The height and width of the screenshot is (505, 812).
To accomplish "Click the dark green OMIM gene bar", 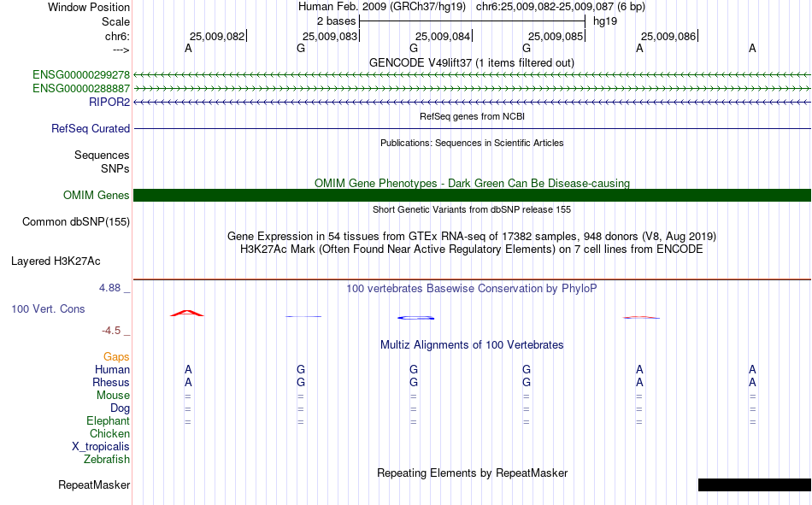I will (472, 196).
